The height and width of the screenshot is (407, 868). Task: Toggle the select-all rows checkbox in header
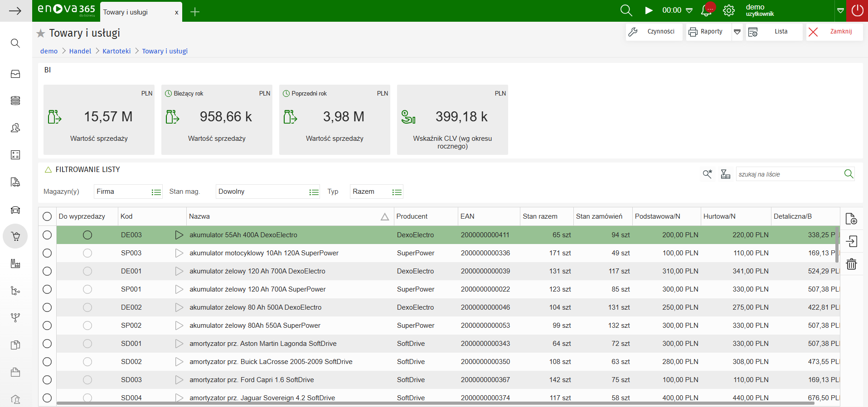tap(47, 216)
